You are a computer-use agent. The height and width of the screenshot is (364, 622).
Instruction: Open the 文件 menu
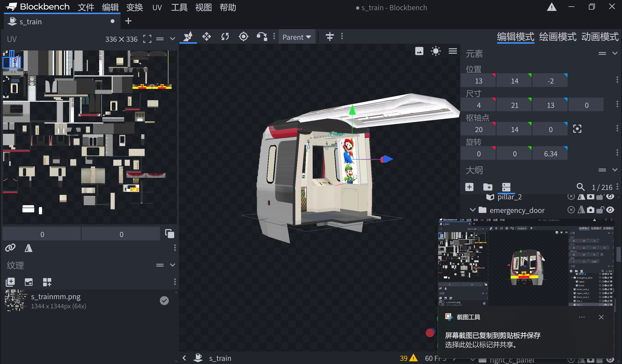(86, 7)
